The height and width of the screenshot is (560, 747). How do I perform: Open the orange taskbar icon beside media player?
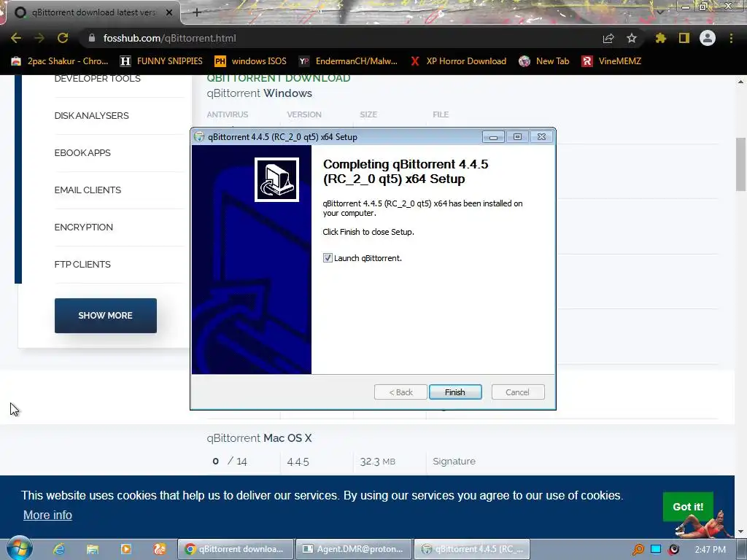coord(159,549)
